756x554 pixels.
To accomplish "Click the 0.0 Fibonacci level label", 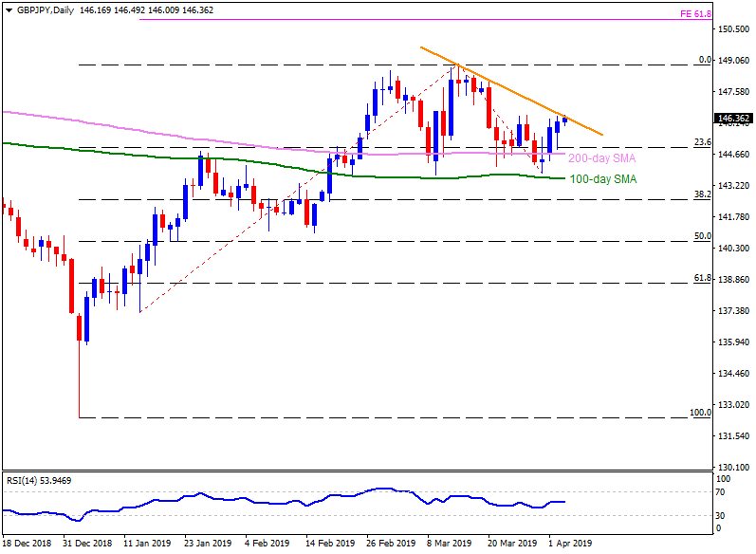I will coord(705,60).
